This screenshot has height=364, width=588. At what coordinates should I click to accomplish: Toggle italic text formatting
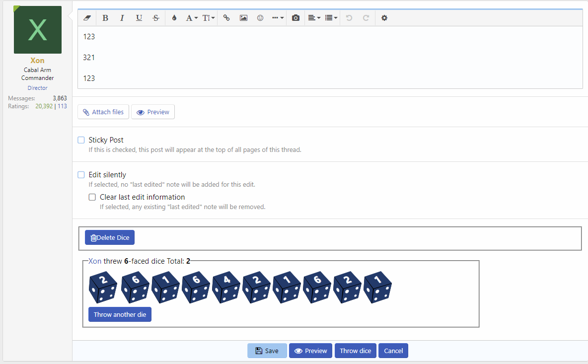coord(122,18)
